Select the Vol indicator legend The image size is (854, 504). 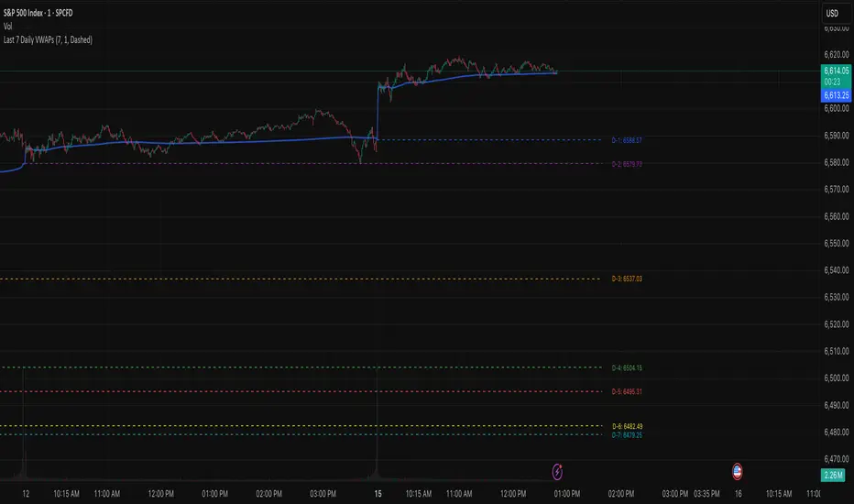coord(7,27)
